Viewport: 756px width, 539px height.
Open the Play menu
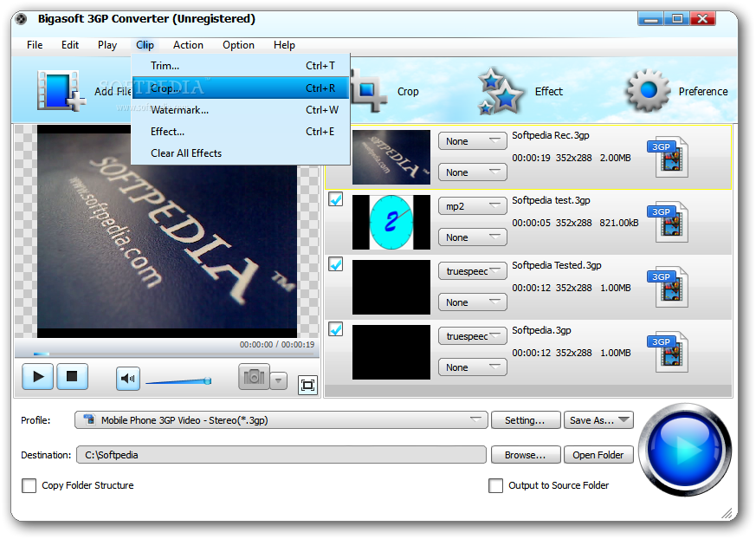(x=107, y=45)
